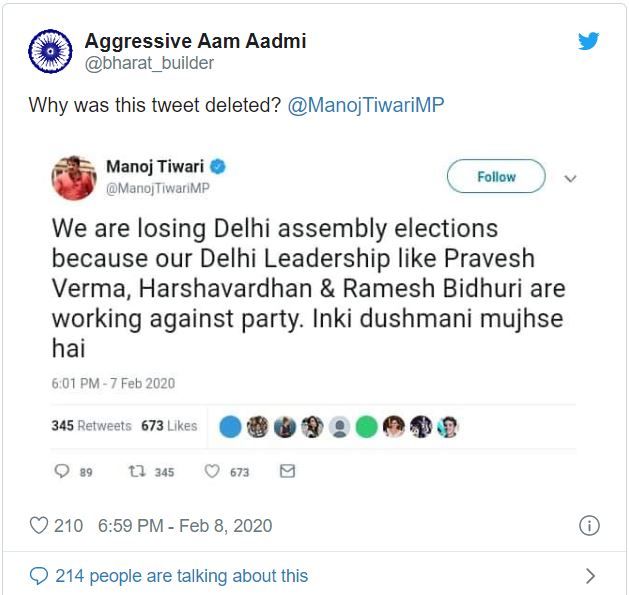View the 345 Retweets list
The width and height of the screenshot is (629, 595).
coord(91,426)
